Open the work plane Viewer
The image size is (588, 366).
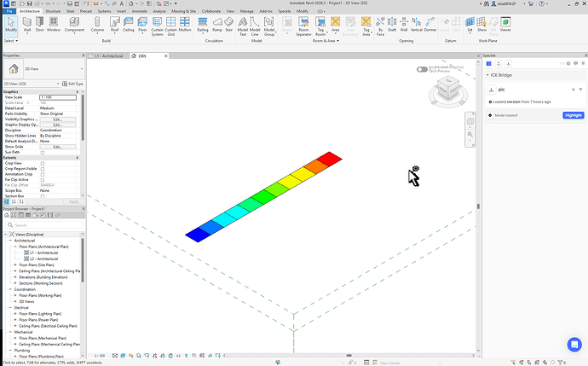[505, 25]
